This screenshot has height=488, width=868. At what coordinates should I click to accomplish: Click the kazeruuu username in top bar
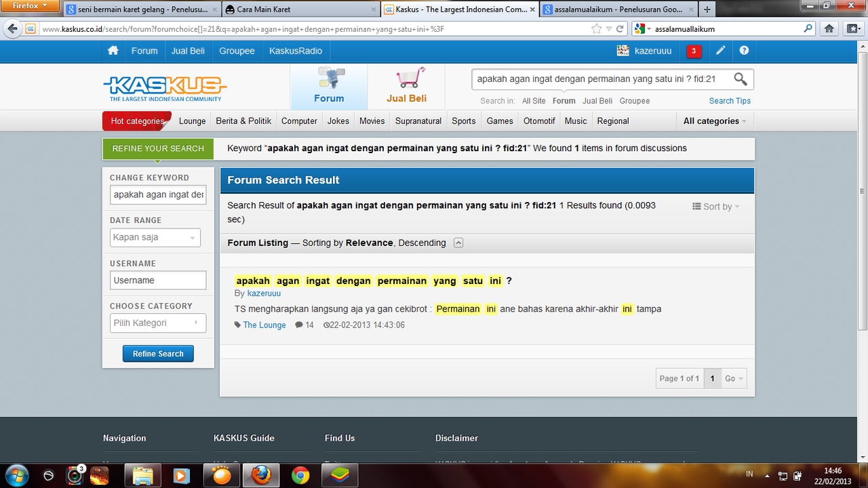tap(653, 51)
